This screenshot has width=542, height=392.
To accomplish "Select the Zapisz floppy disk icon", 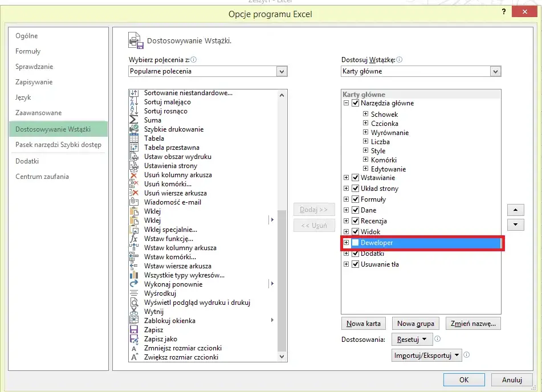I will pyautogui.click(x=134, y=330).
